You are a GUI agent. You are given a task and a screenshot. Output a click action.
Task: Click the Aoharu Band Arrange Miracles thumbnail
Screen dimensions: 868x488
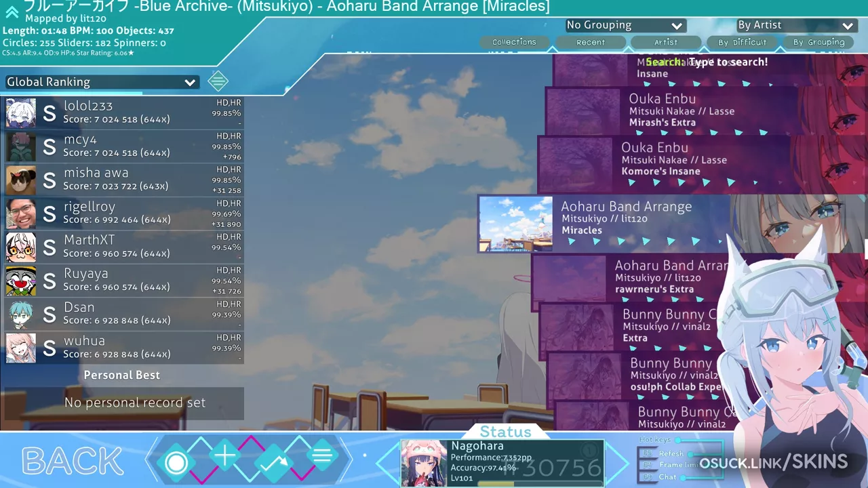coord(515,224)
